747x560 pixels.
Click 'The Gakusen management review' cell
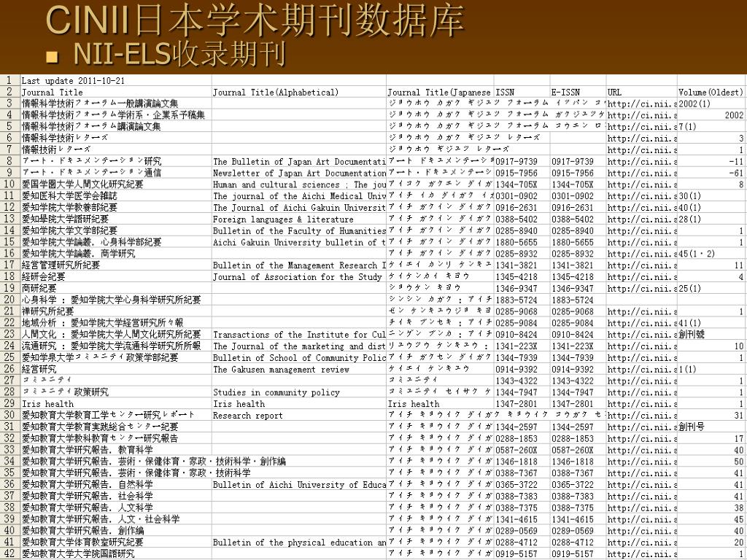(298, 369)
